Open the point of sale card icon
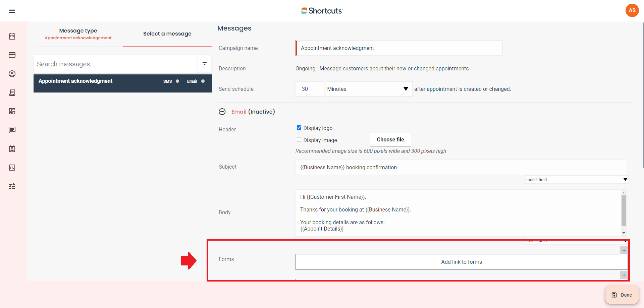 pos(12,55)
